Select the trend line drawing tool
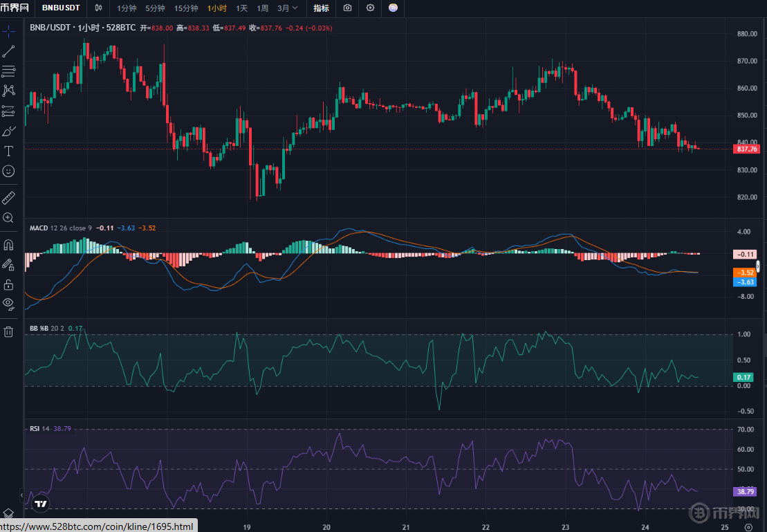The width and height of the screenshot is (767, 532). coord(8,51)
